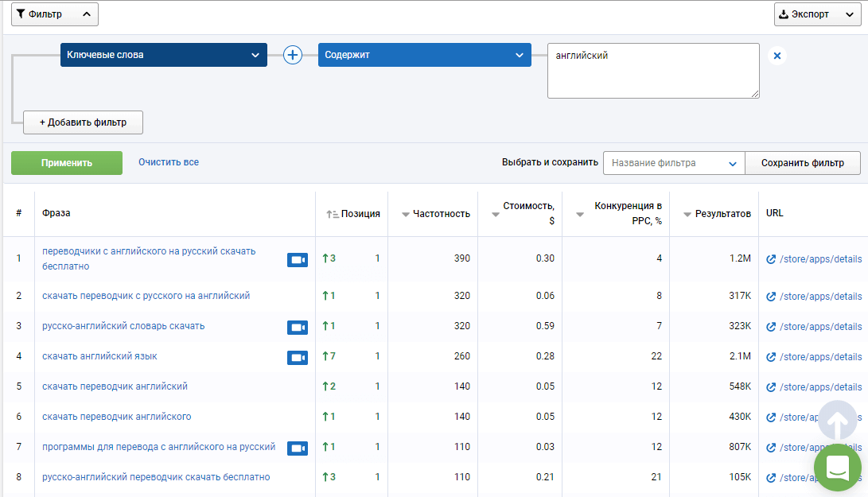Open the Ключевые слова dropdown
868x497 pixels.
[164, 55]
